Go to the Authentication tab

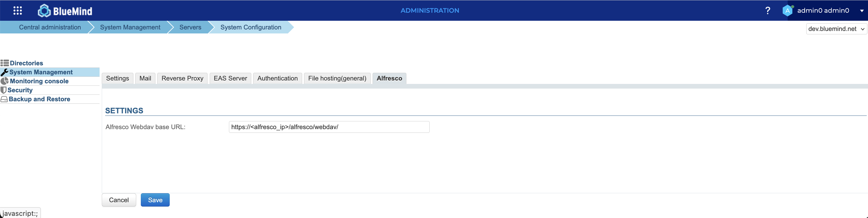pyautogui.click(x=277, y=78)
